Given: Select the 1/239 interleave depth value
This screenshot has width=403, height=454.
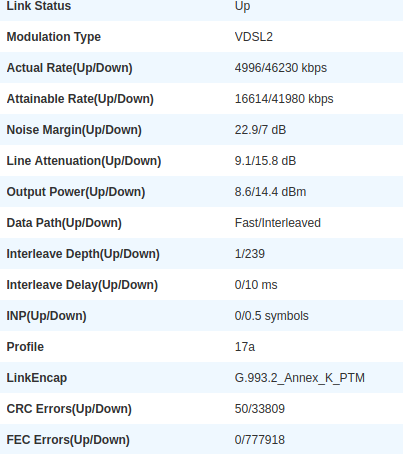Looking at the screenshot, I should tap(250, 254).
